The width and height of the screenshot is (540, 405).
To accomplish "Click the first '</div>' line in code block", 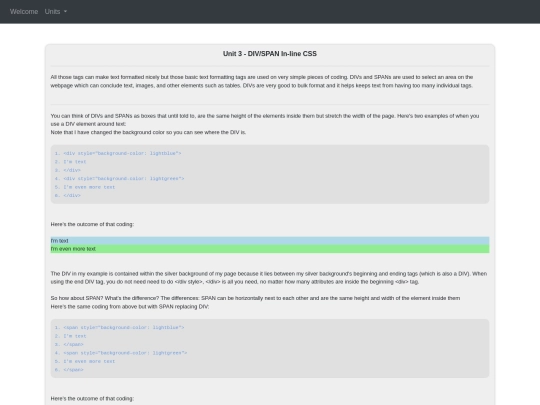I will [x=72, y=170].
